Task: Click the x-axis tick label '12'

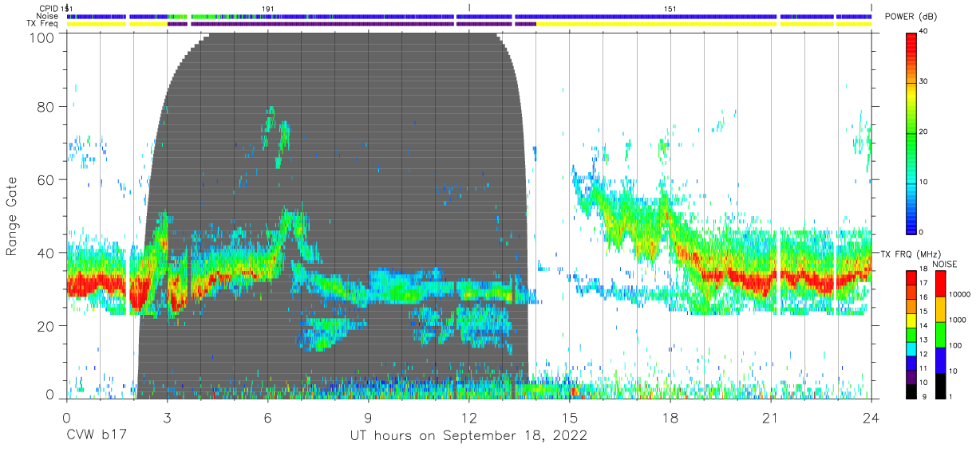Action: click(468, 417)
